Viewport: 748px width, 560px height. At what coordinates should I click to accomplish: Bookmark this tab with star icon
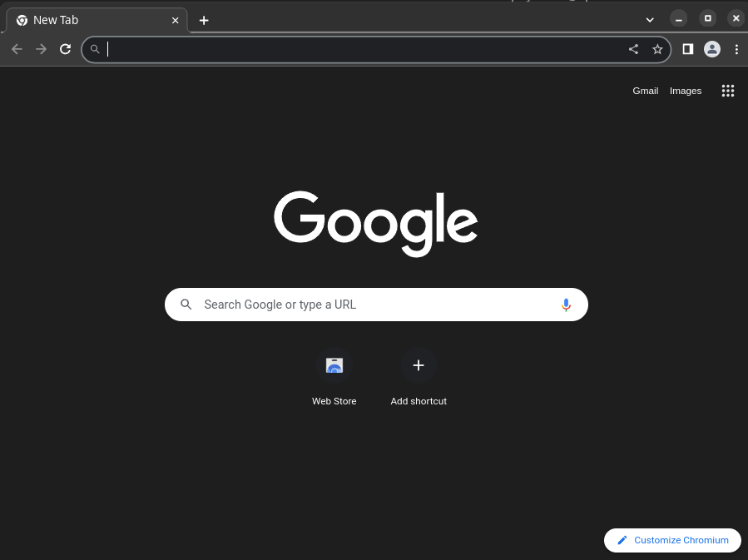point(657,49)
